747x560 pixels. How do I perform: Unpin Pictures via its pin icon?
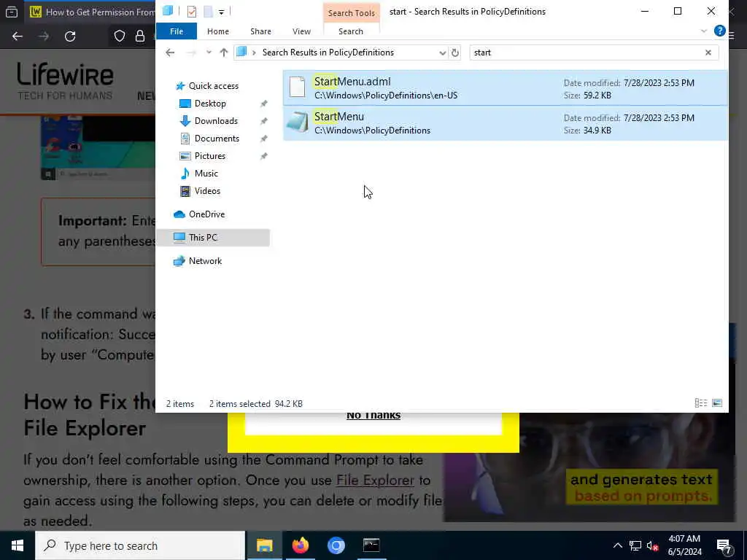tap(263, 156)
